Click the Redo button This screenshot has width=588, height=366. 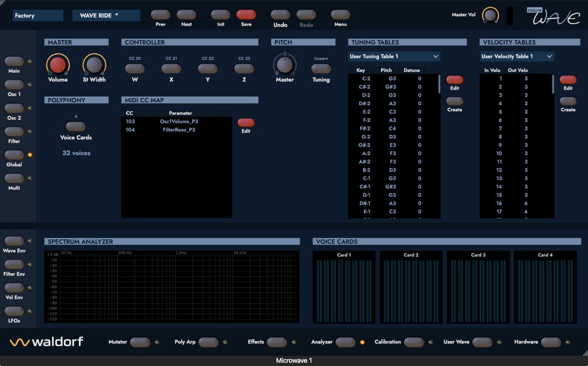click(306, 15)
